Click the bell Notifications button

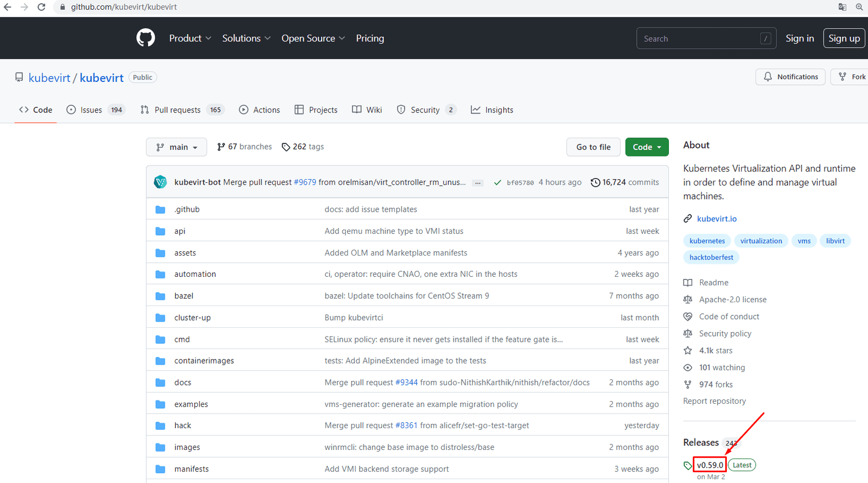click(790, 77)
